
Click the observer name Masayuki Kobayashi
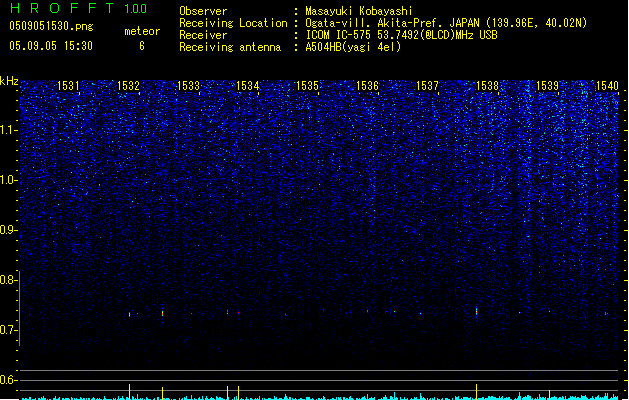(x=359, y=11)
